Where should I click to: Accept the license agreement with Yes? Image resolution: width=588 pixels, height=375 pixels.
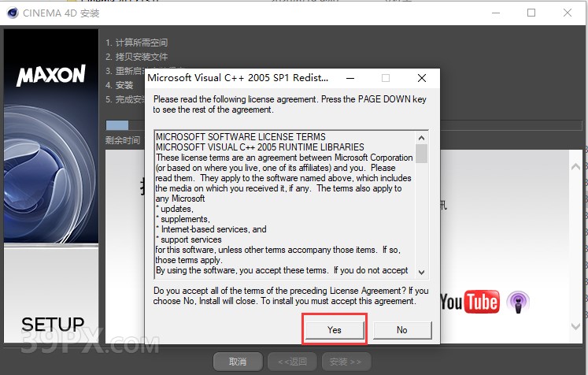(x=335, y=330)
